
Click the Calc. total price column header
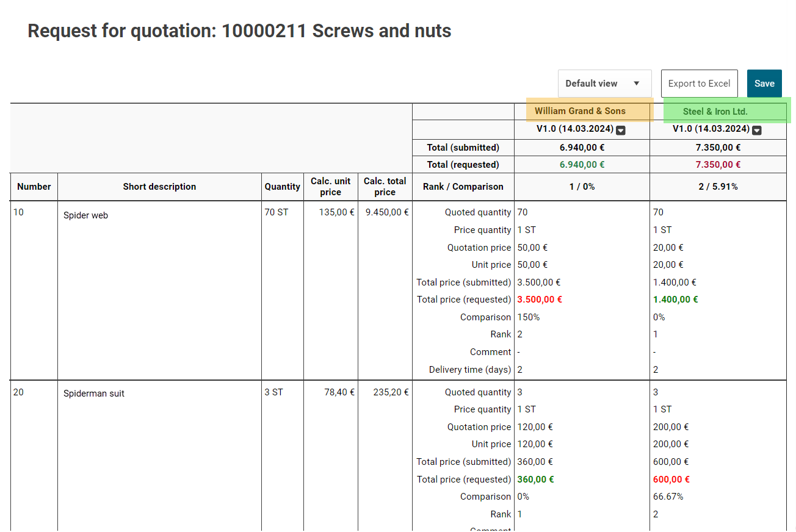tap(385, 187)
